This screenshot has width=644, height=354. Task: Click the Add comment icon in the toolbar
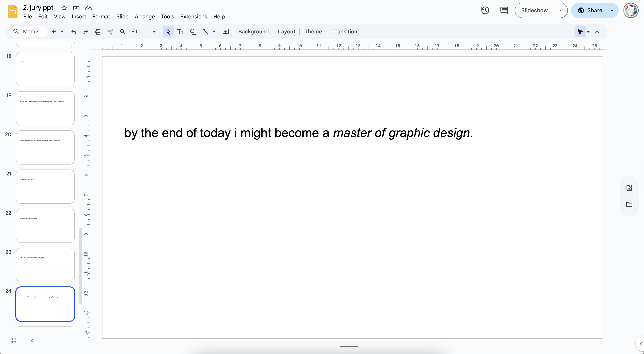coord(225,31)
